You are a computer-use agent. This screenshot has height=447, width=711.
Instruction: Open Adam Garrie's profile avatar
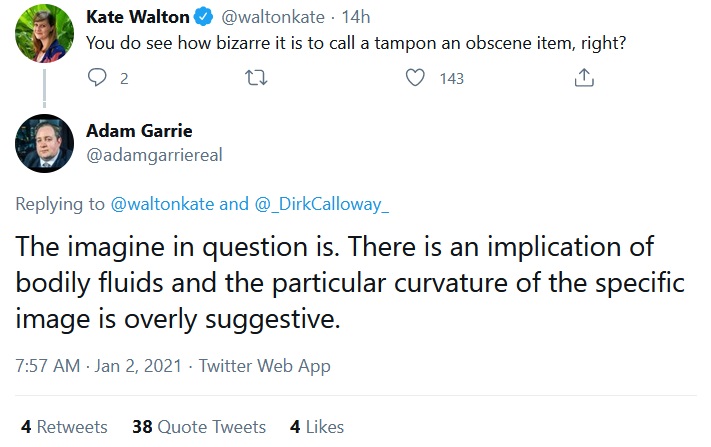tap(43, 144)
